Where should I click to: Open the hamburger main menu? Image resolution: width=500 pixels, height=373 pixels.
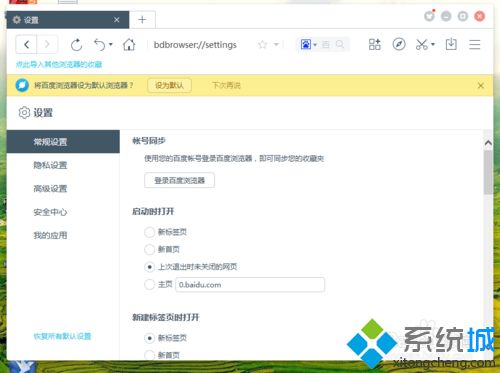475,44
